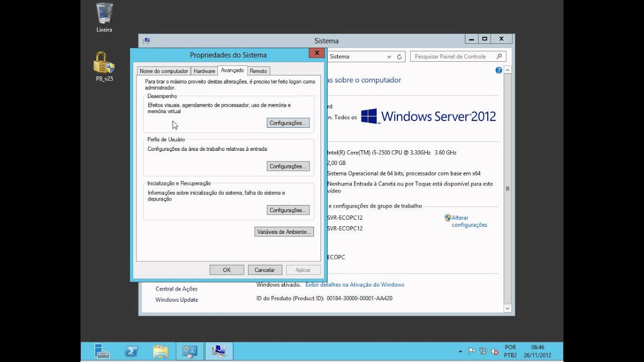Click the Alterar configurações link
The width and height of the screenshot is (644, 362).
pyautogui.click(x=469, y=221)
